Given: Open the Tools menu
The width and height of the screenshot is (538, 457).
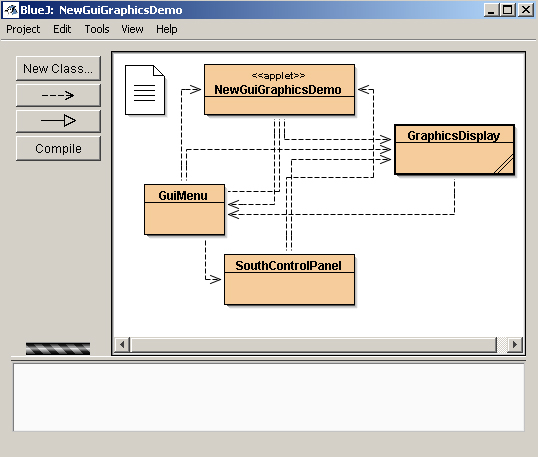Looking at the screenshot, I should (97, 29).
